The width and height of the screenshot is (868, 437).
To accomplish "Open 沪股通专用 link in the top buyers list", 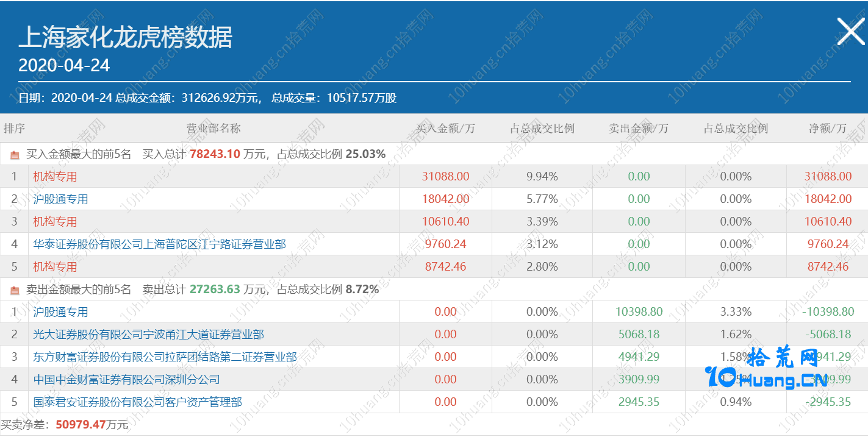I will coord(60,199).
